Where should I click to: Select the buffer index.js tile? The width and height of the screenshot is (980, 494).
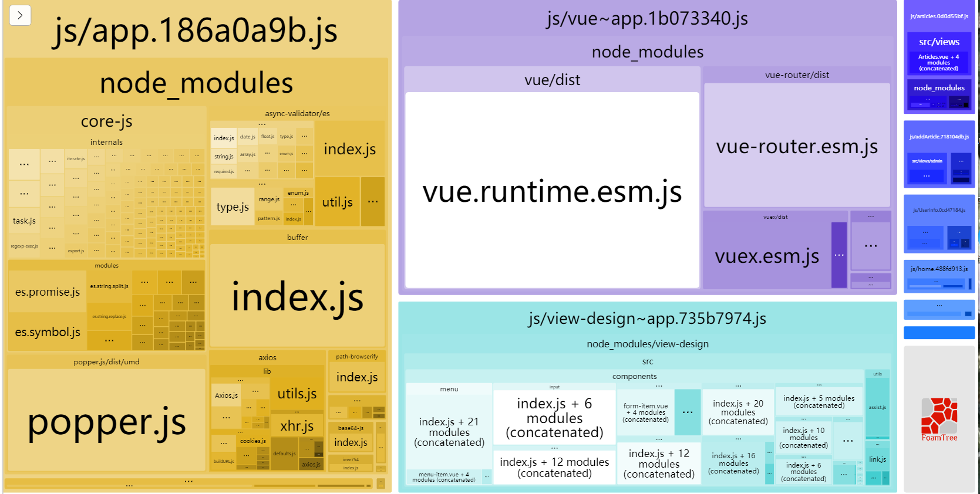[297, 296]
